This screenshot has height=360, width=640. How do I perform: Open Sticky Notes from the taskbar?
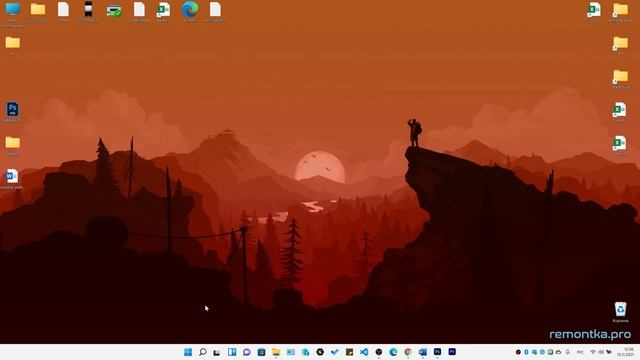(349, 352)
